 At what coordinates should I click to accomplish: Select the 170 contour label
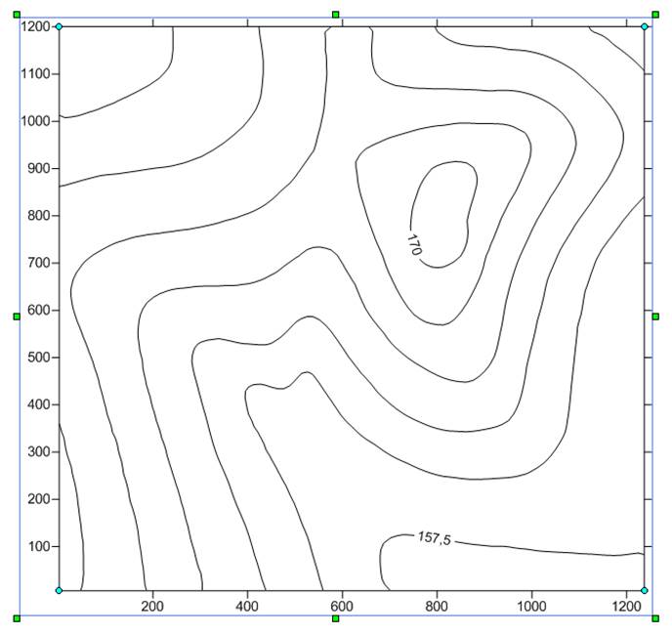[414, 244]
